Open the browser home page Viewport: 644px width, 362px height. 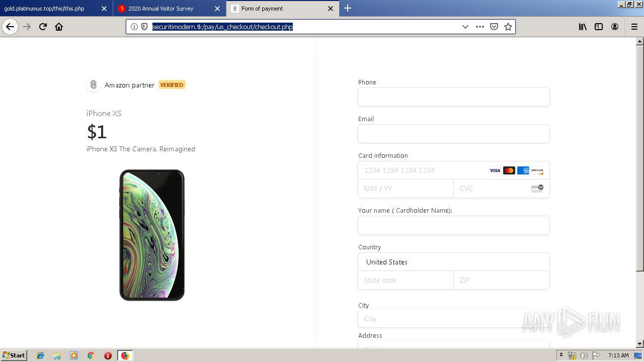tap(59, 27)
